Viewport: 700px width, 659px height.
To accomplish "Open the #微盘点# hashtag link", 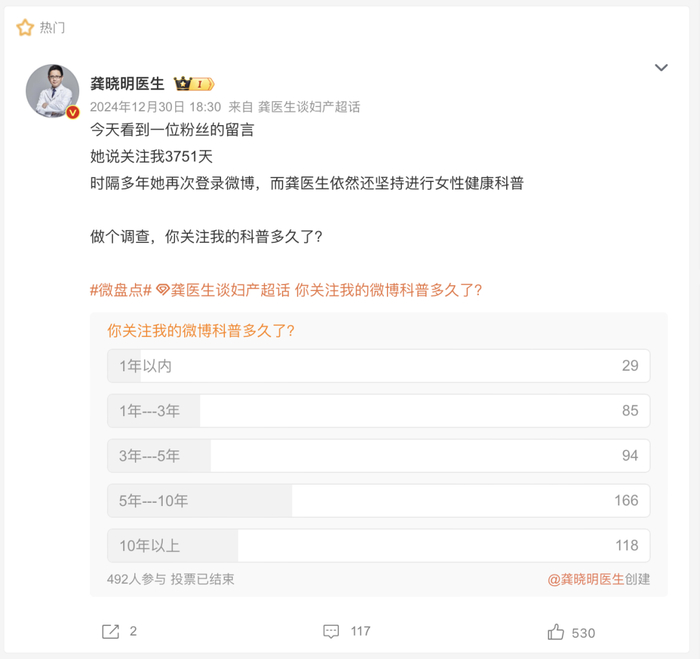I will [x=120, y=290].
